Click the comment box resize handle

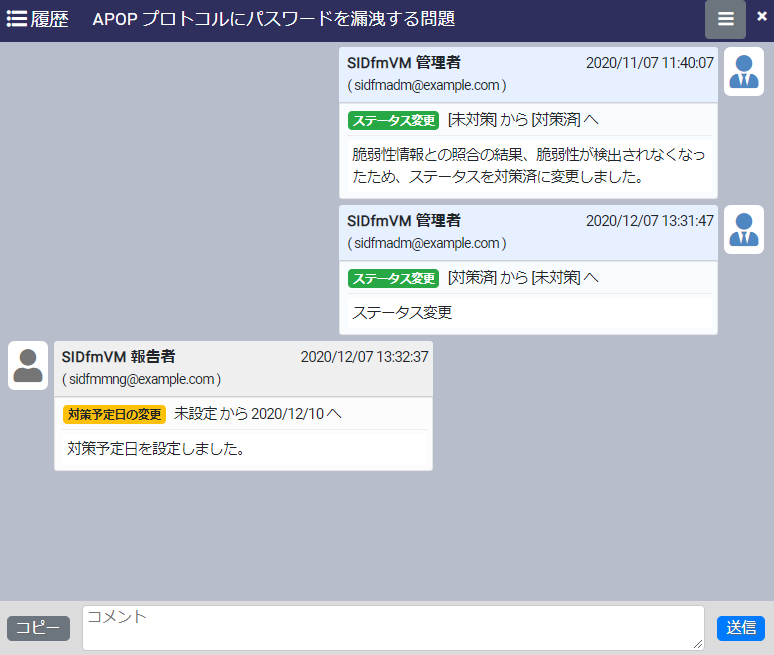pos(698,644)
